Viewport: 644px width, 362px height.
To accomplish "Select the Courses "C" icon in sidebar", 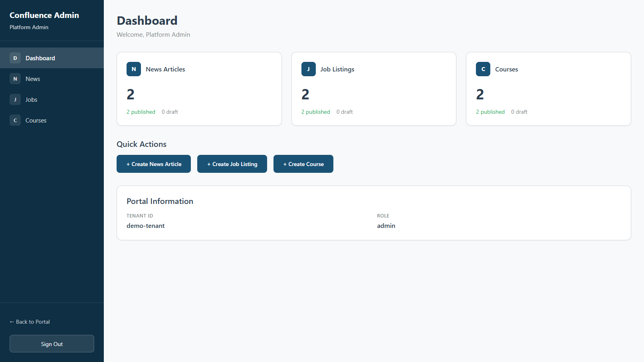I will click(15, 120).
